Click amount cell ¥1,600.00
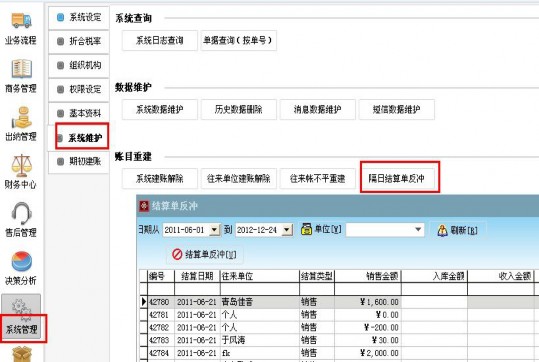Image resolution: width=539 pixels, height=362 pixels. tap(368, 302)
